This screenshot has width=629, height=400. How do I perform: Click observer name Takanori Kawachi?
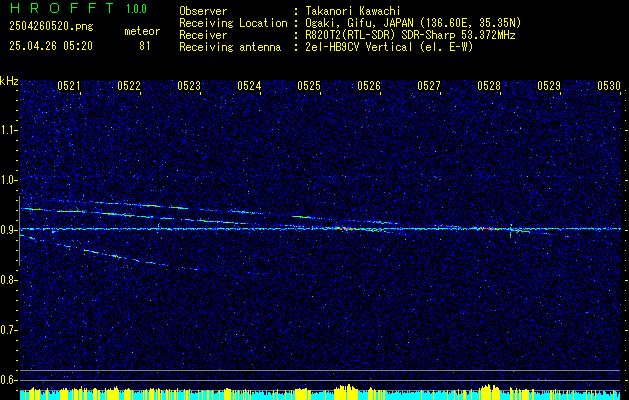pyautogui.click(x=353, y=11)
